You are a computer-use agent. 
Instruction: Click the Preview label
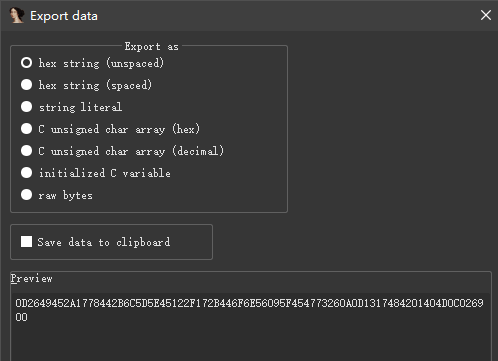click(32, 279)
